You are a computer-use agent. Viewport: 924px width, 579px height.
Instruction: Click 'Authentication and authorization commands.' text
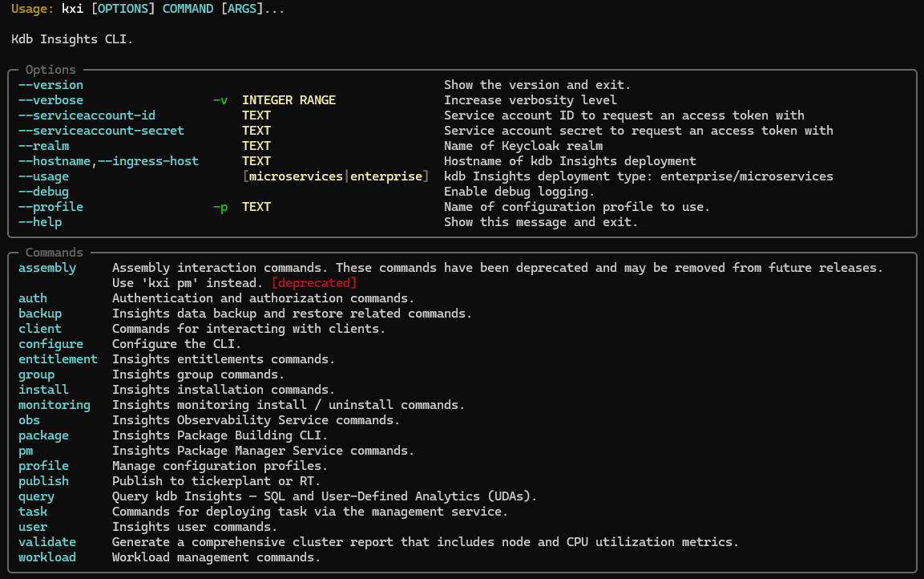pyautogui.click(x=264, y=299)
